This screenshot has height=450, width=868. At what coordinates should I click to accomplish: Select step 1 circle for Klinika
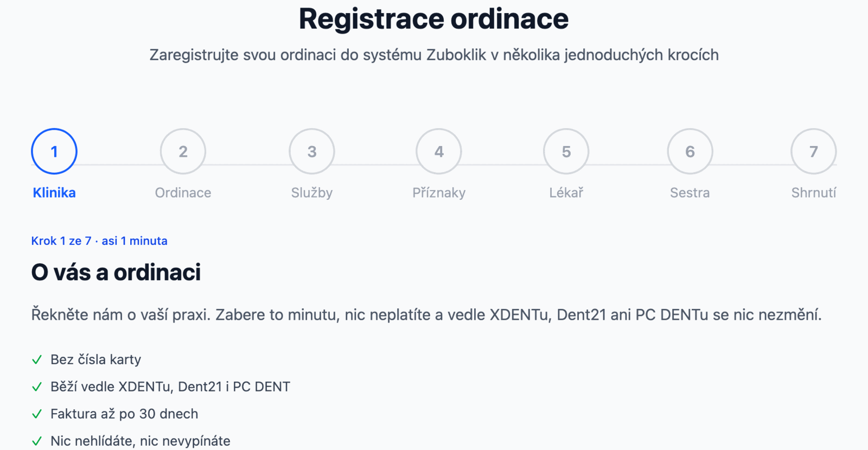(54, 151)
